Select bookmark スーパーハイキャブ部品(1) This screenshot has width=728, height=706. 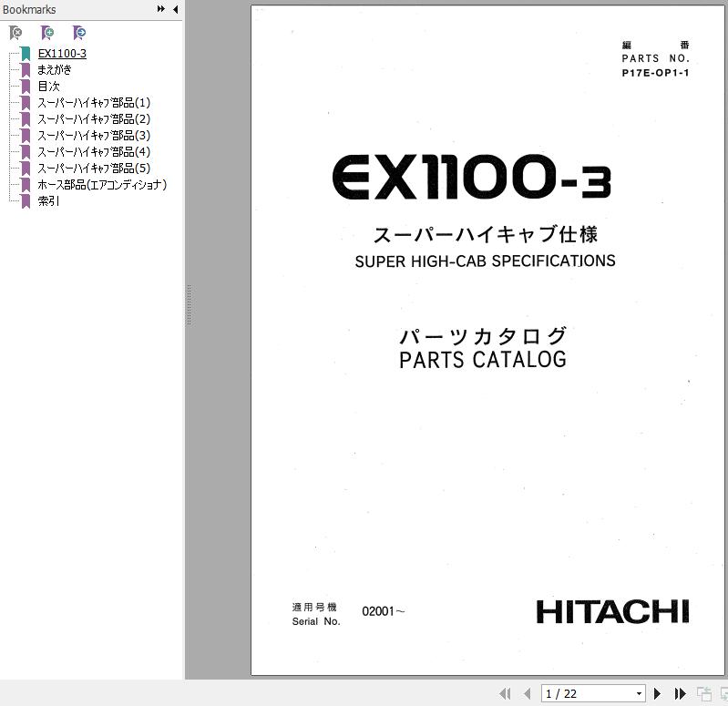94,103
